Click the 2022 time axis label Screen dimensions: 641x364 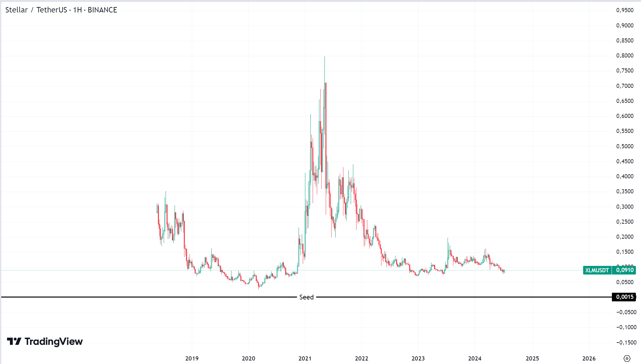tap(362, 359)
